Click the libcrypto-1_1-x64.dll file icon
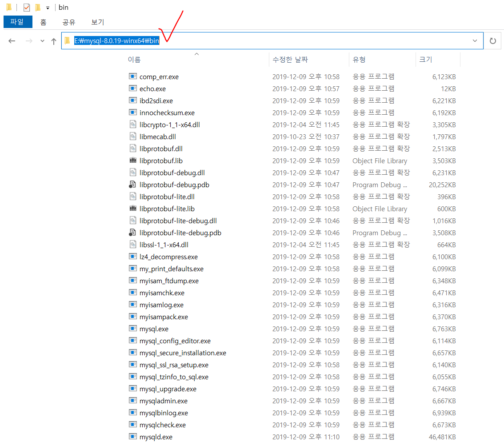This screenshot has height=446, width=504. pyautogui.click(x=133, y=124)
